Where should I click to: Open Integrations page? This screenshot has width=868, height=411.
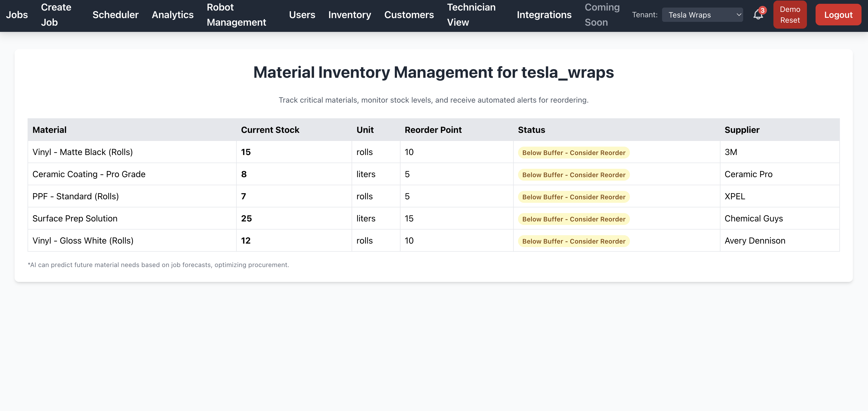pyautogui.click(x=544, y=15)
